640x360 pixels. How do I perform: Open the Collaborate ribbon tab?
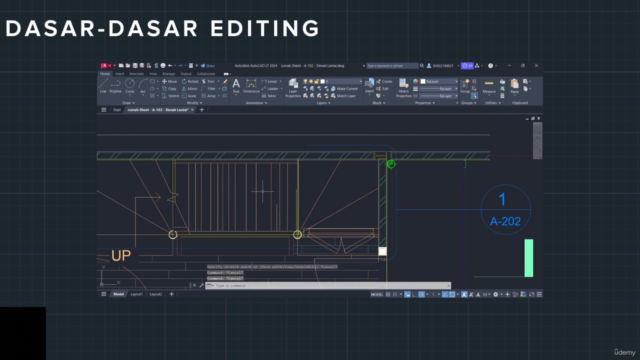click(x=206, y=74)
